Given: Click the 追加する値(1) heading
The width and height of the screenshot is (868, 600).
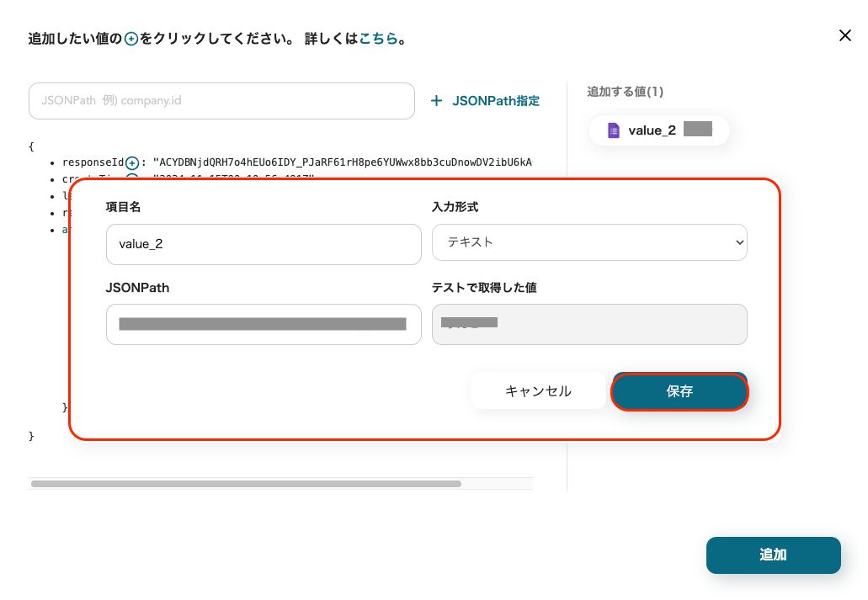Looking at the screenshot, I should click(x=625, y=92).
